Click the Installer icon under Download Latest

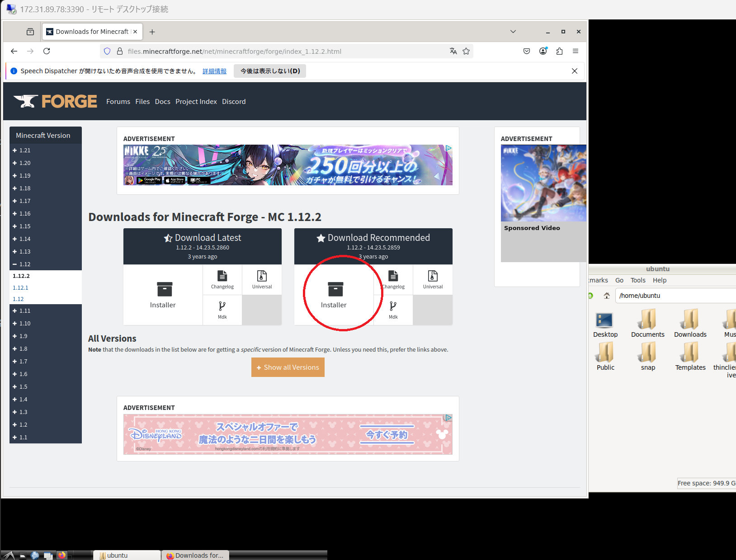[x=164, y=289]
